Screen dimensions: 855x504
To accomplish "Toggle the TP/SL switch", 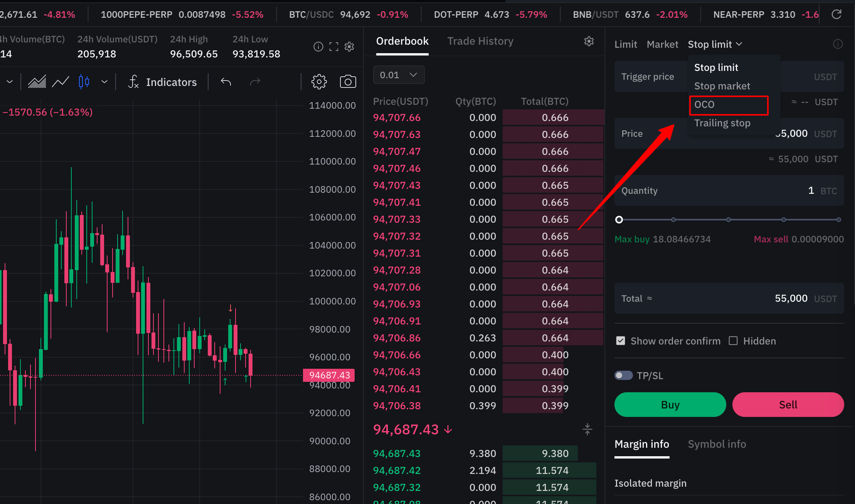I will tap(624, 375).
